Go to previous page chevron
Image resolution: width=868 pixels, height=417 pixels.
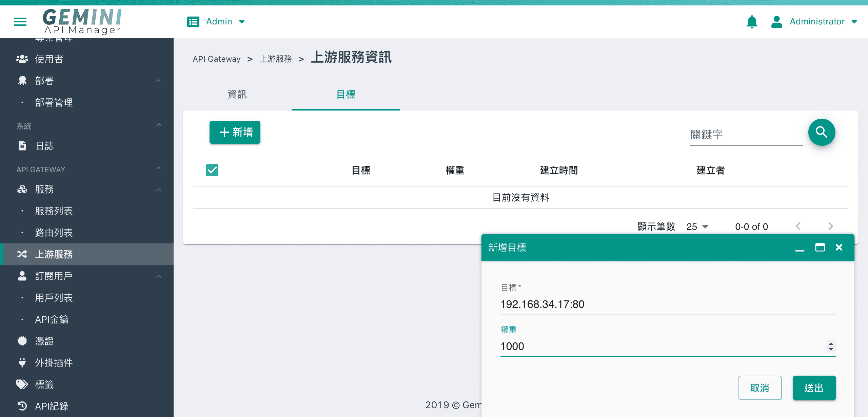point(798,226)
